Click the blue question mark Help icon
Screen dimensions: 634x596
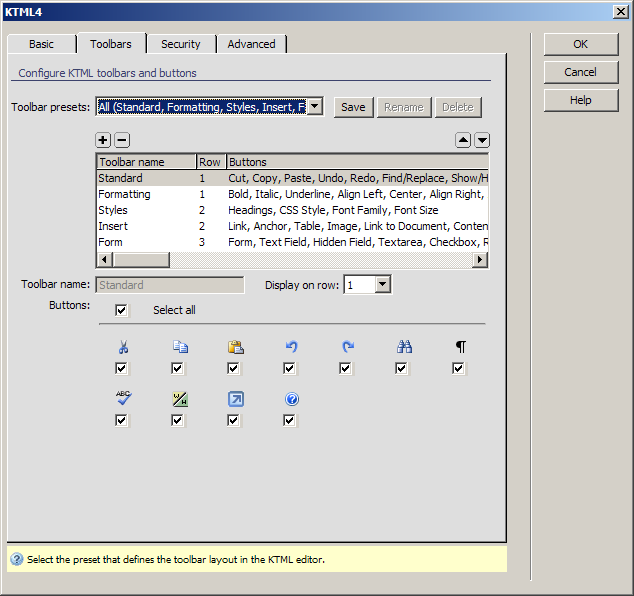(x=292, y=399)
